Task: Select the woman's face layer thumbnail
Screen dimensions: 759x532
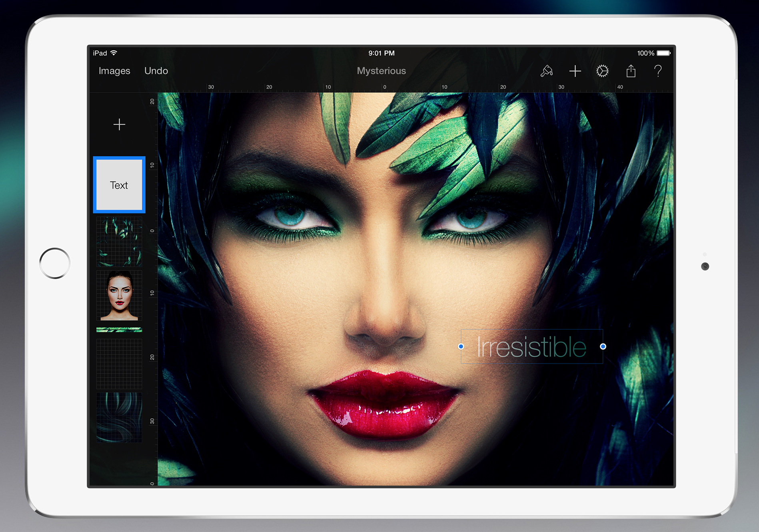Action: pos(119,296)
